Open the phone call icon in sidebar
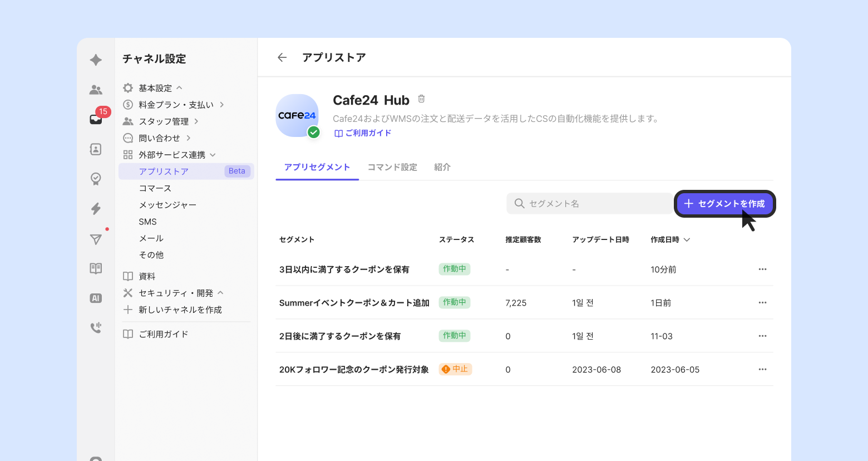 pyautogui.click(x=96, y=327)
